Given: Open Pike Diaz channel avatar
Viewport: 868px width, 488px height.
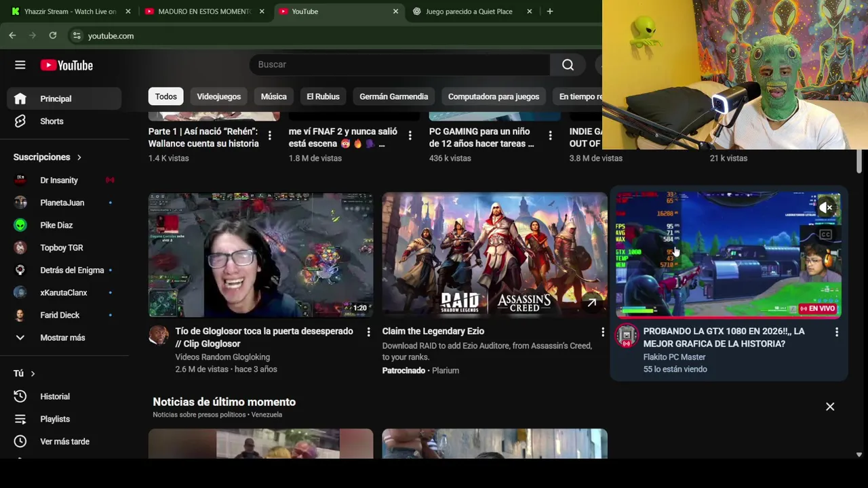Looking at the screenshot, I should point(20,225).
